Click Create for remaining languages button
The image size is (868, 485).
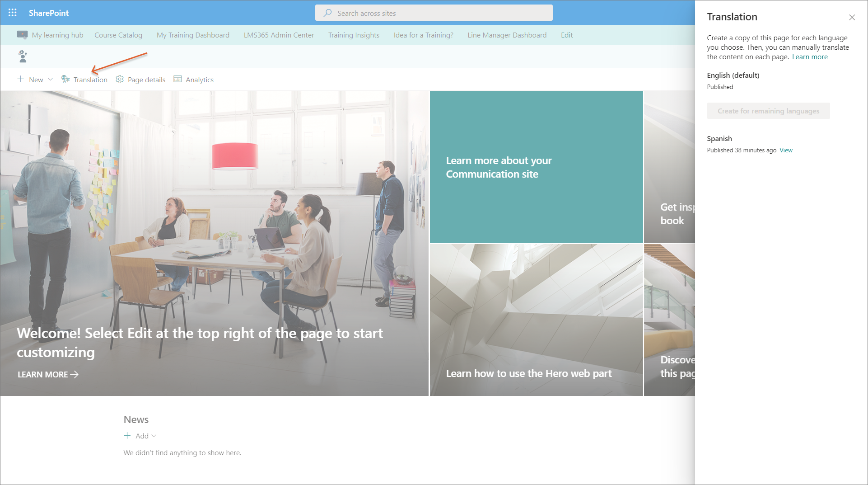point(768,111)
